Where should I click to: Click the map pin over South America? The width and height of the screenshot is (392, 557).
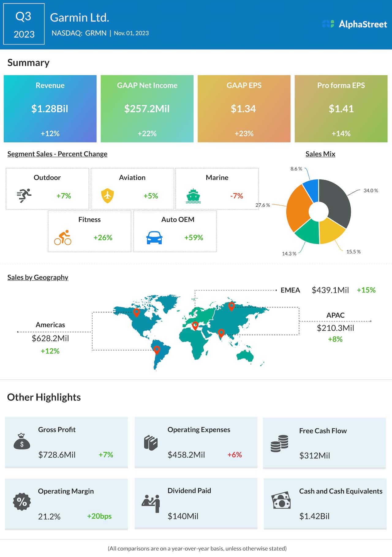(x=157, y=349)
